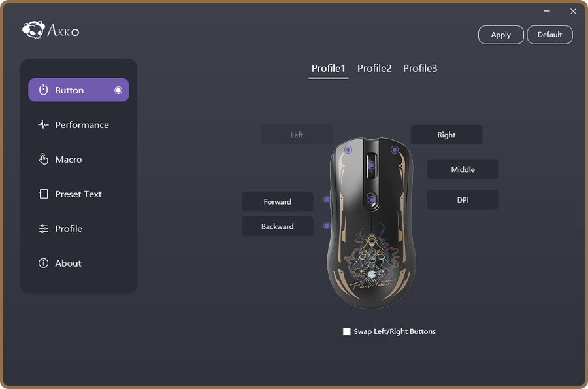Click the Performance pulse waveform icon

click(x=44, y=124)
